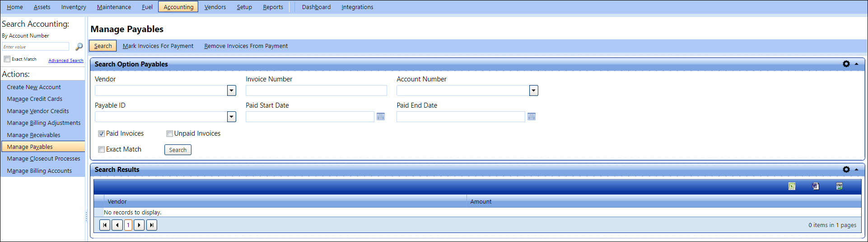The width and height of the screenshot is (868, 242).
Task: Open the Inventory menu
Action: tap(74, 7)
